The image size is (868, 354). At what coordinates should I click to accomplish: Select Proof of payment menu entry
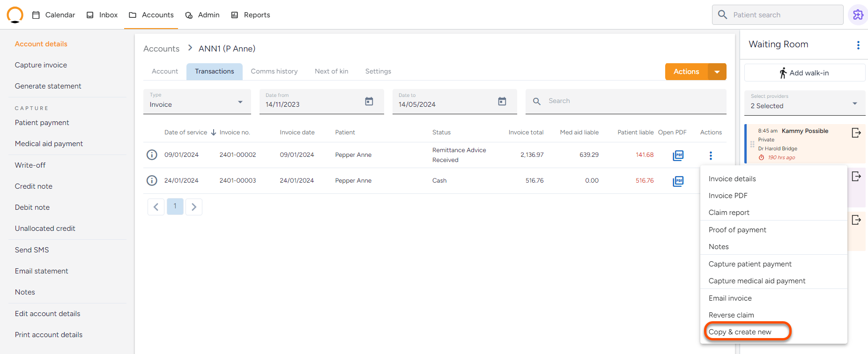click(x=773, y=230)
